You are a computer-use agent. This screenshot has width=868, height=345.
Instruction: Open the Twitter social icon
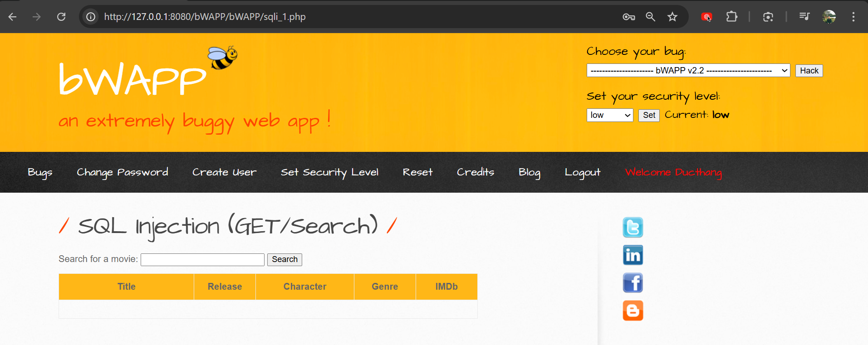(x=633, y=228)
